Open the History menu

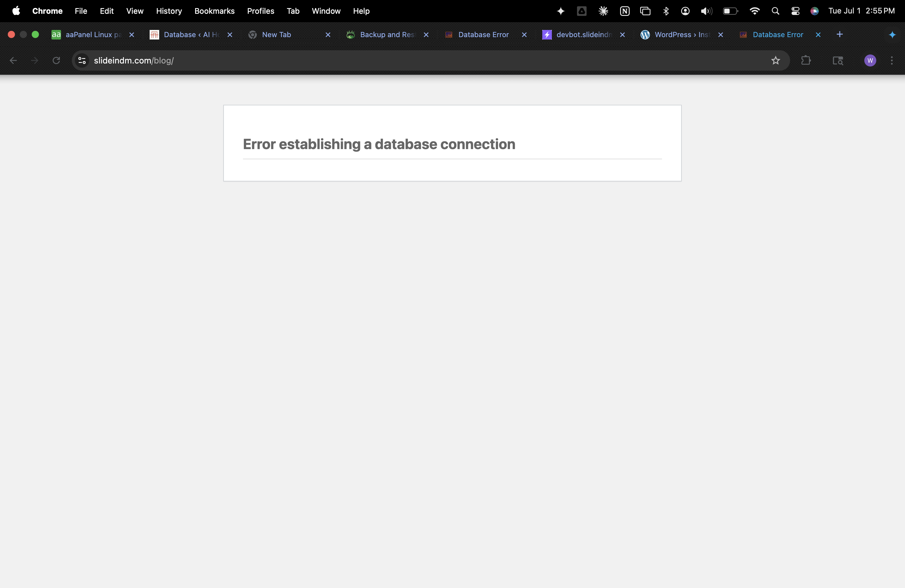(169, 11)
